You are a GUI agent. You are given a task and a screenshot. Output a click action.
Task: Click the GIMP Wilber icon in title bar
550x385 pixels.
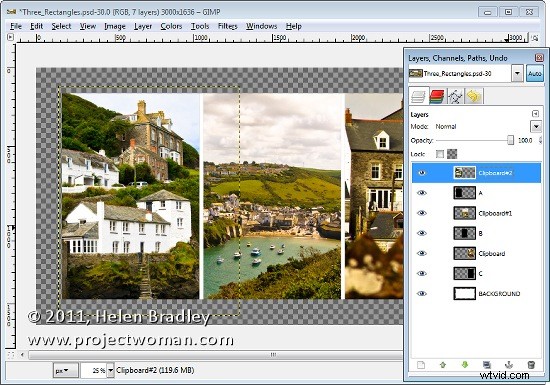[11, 12]
